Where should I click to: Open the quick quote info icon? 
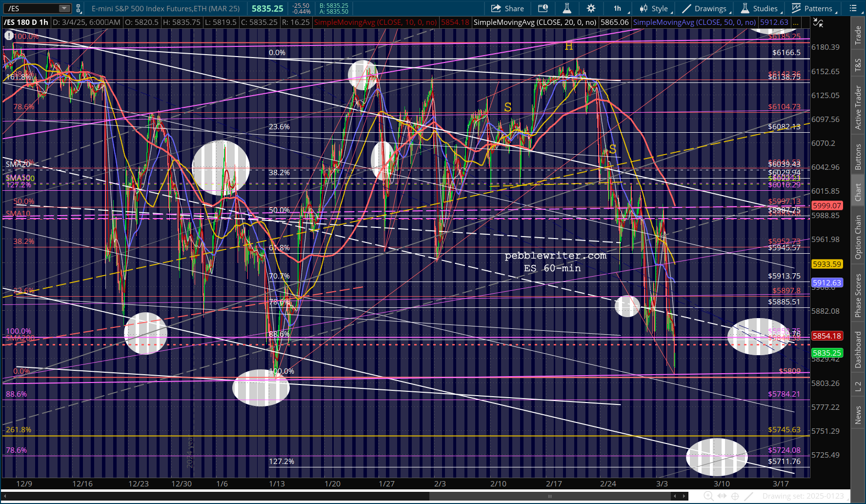tap(543, 8)
